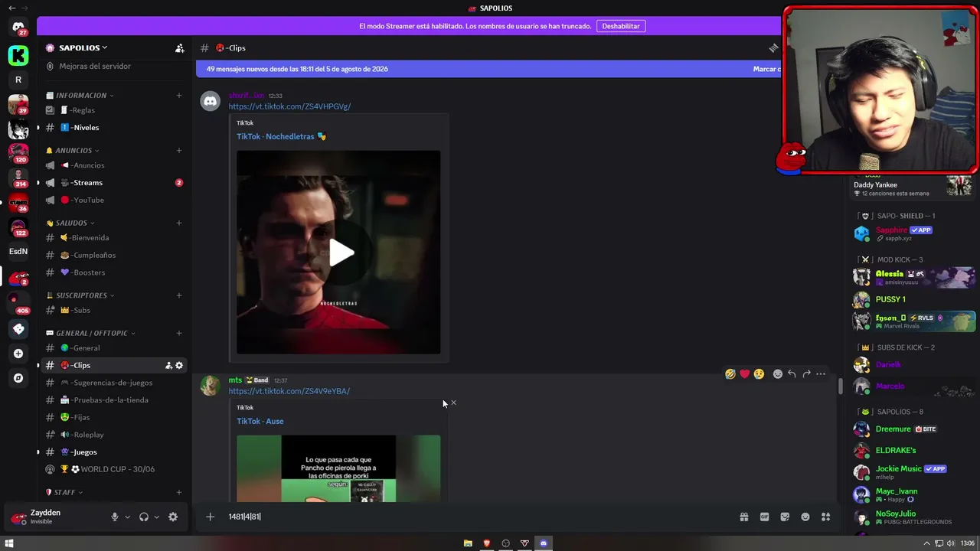
Task: Add channel to INFORMACION category
Action: pos(179,96)
